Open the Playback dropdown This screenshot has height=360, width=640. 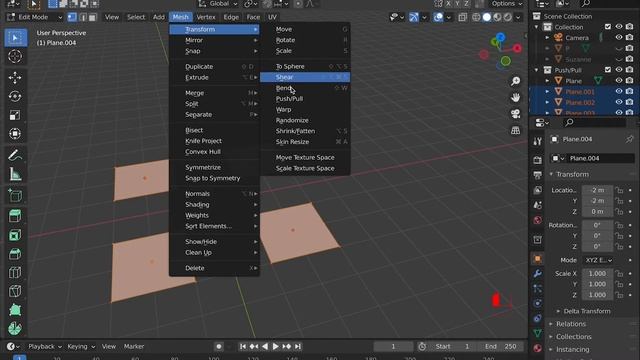pyautogui.click(x=44, y=346)
